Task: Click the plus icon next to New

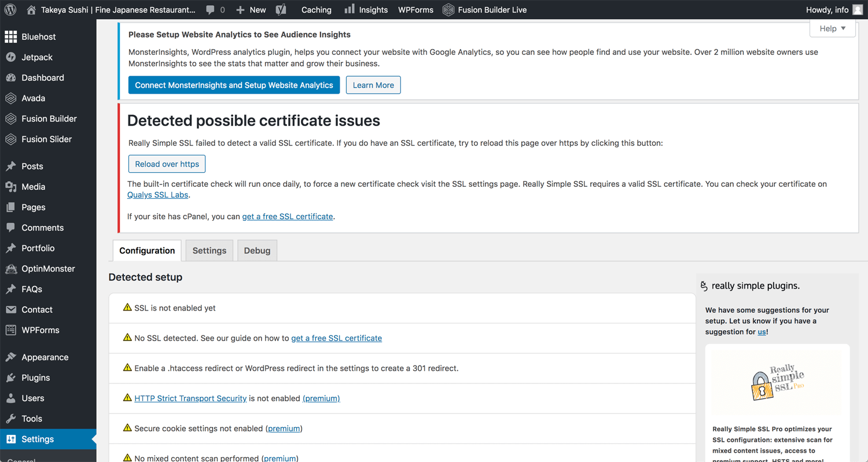Action: click(x=241, y=10)
